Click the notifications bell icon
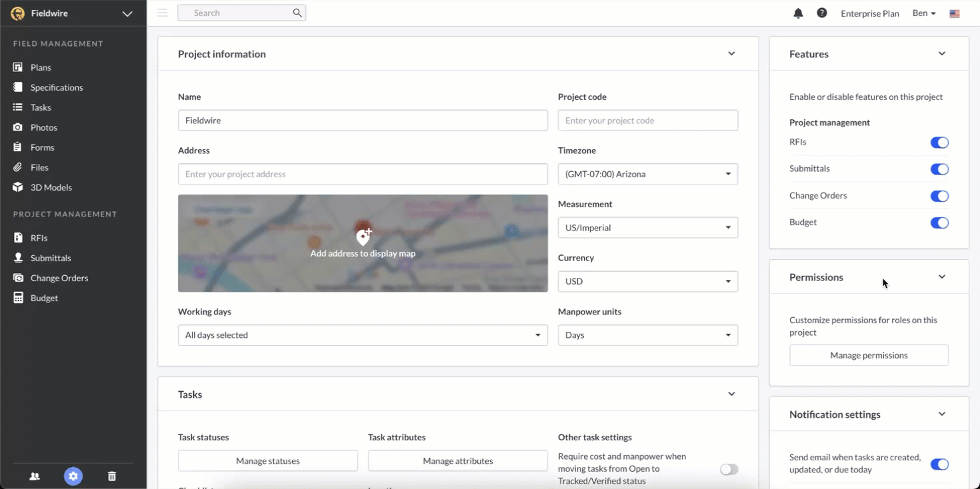Image resolution: width=980 pixels, height=489 pixels. coord(798,13)
